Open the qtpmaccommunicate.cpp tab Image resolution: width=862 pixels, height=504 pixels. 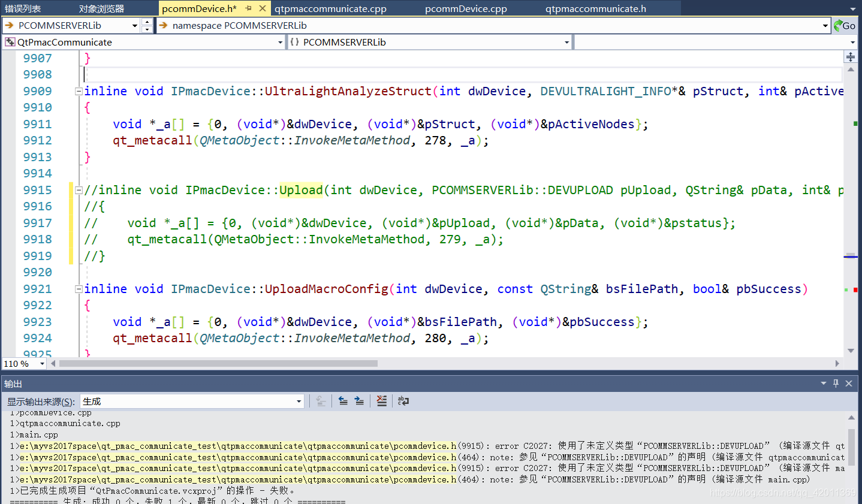tap(330, 8)
